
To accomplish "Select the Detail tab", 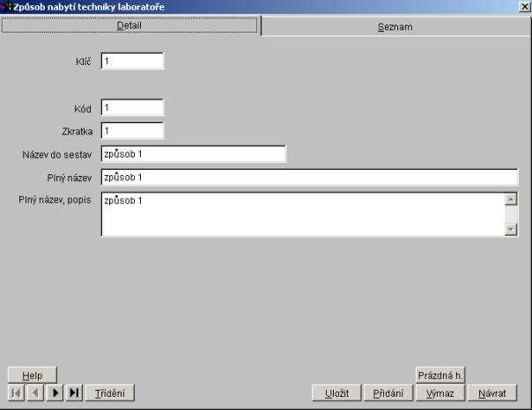I will pos(129,26).
